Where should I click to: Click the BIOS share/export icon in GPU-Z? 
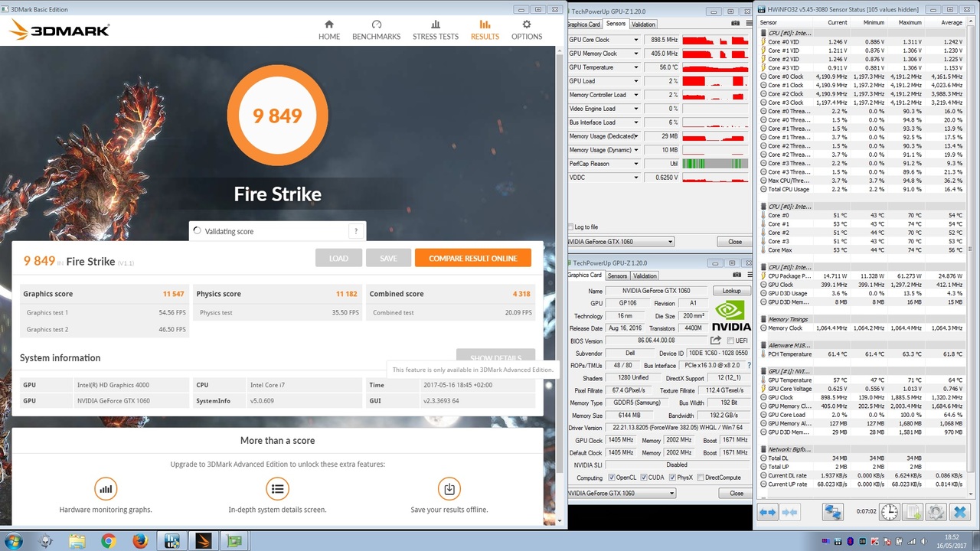click(716, 341)
